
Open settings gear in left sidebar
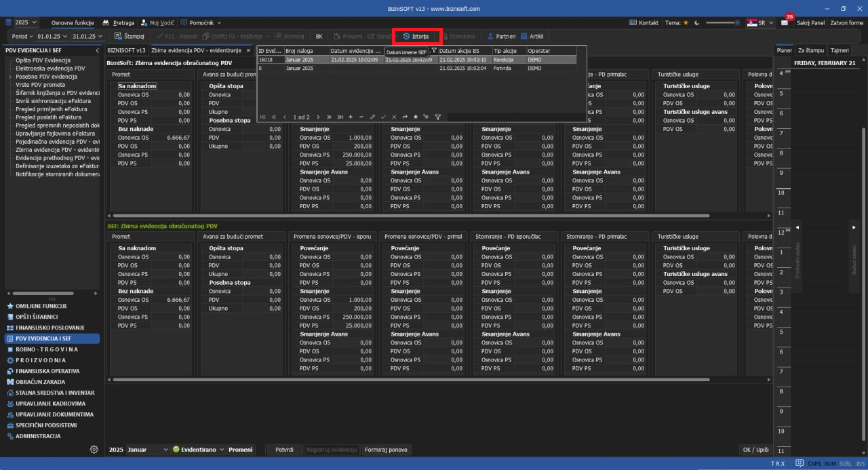(x=94, y=450)
